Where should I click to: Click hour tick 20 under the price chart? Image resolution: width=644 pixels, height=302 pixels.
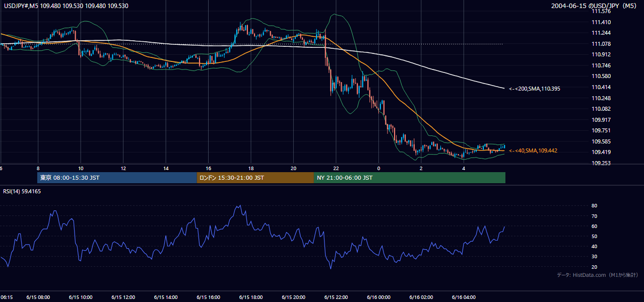(x=293, y=169)
